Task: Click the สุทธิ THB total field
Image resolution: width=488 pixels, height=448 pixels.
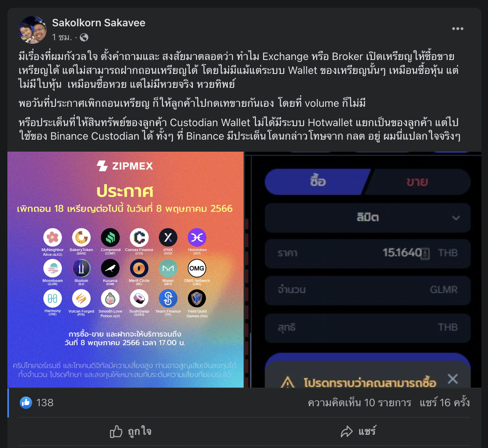Action: (368, 328)
